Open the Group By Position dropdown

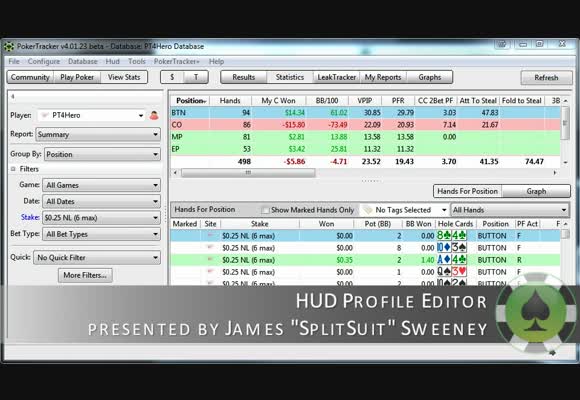[102, 154]
